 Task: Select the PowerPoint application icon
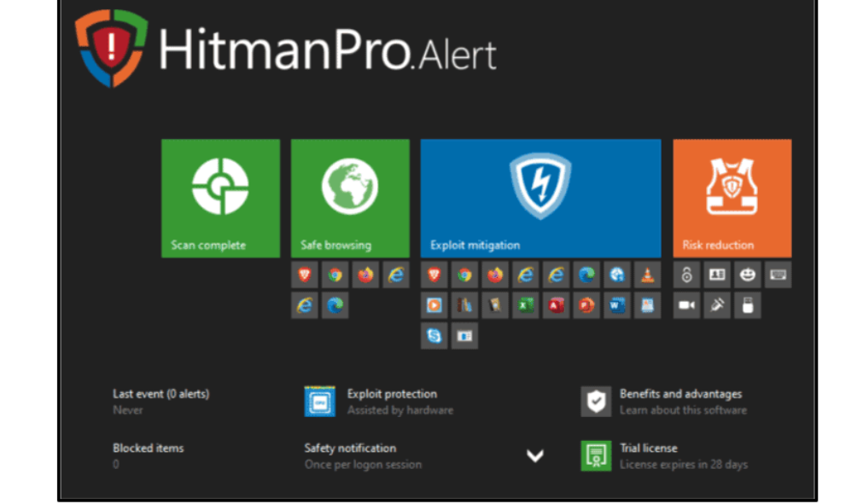pos(586,305)
